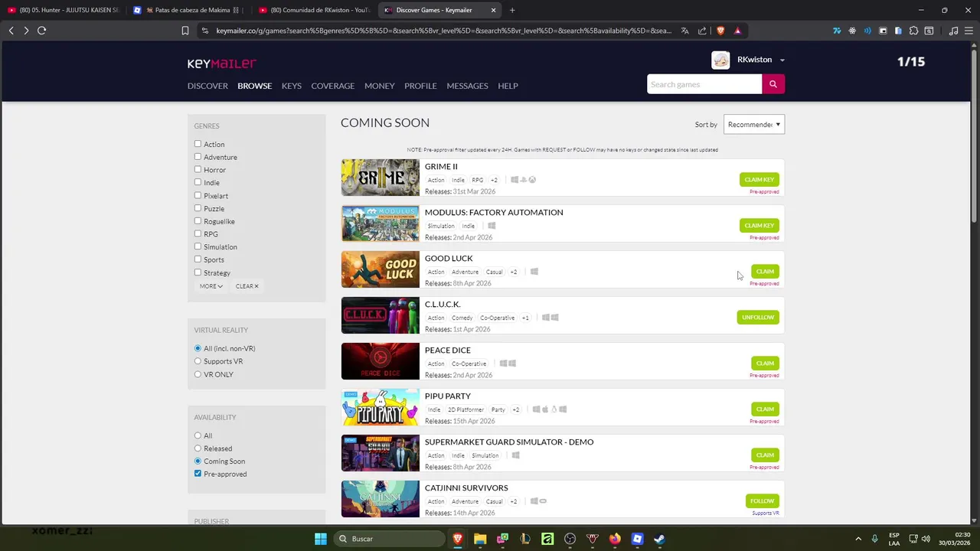Switch to Patas de cabeza de Makima tab

pos(188,10)
